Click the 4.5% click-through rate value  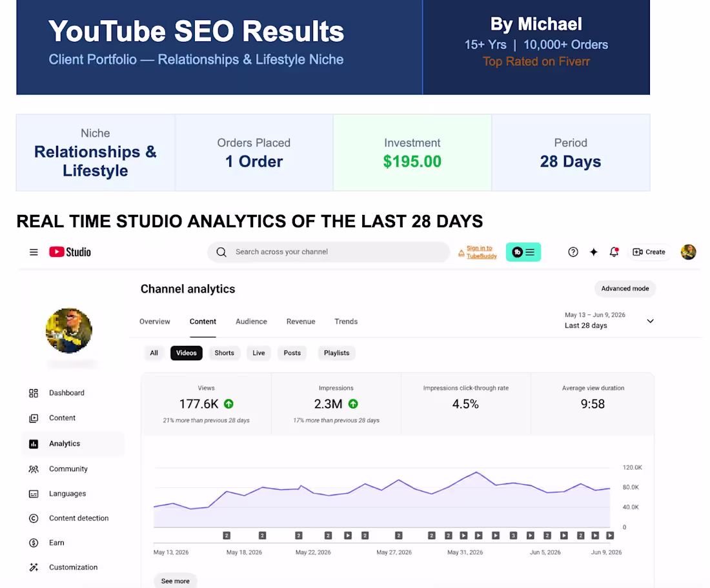tap(465, 404)
